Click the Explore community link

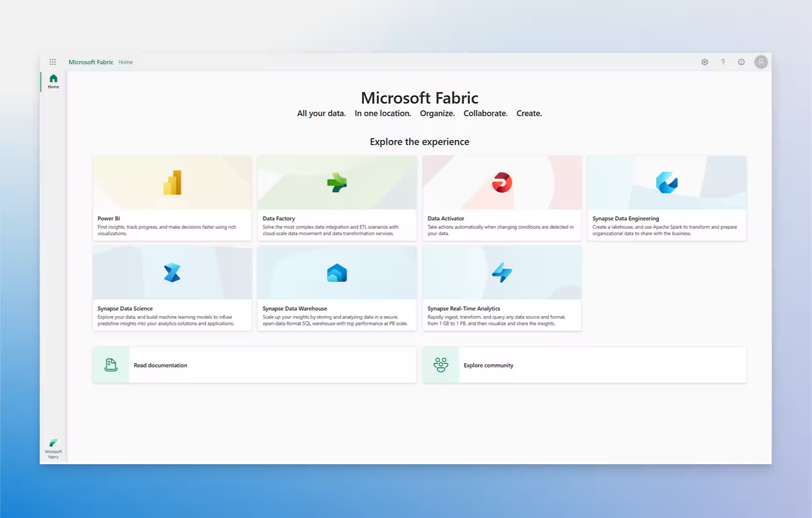click(488, 365)
